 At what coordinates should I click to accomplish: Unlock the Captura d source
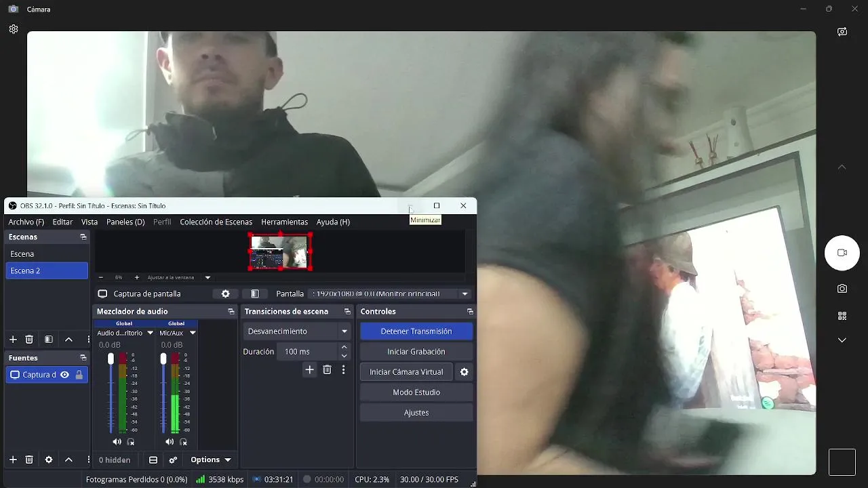79,375
